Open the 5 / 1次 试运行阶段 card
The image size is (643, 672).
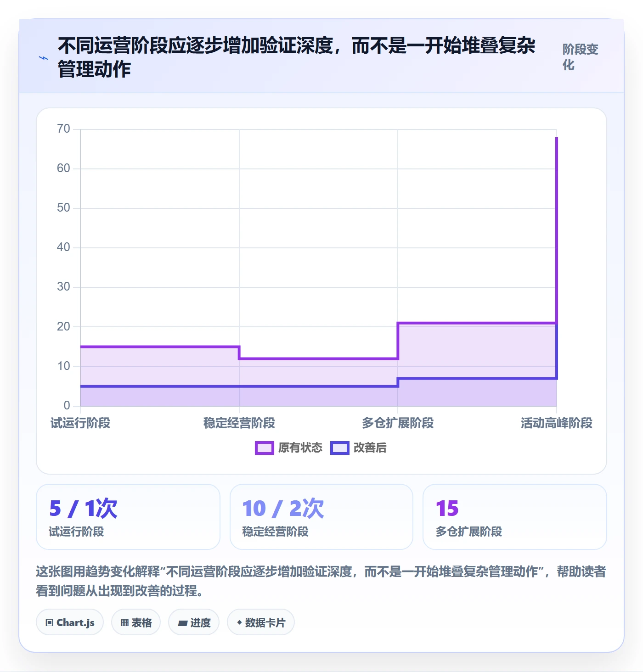(x=128, y=517)
